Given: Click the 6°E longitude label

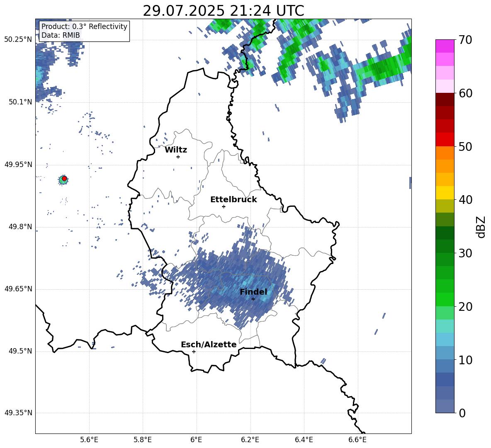Looking at the screenshot, I should [x=196, y=440].
